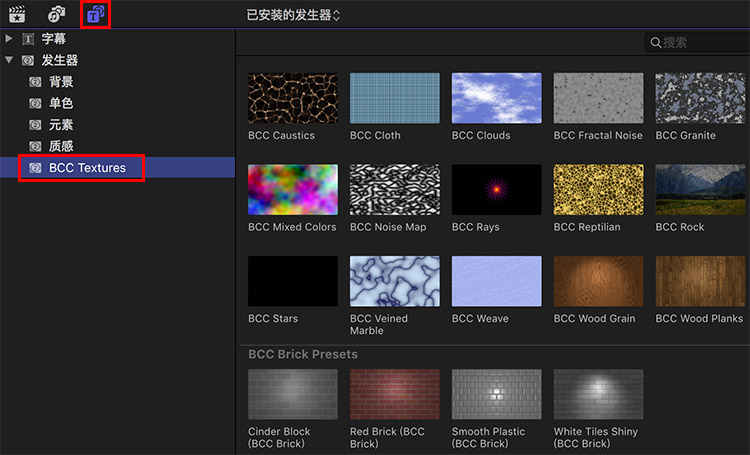Select the 发生器 sidebar row

(x=117, y=60)
